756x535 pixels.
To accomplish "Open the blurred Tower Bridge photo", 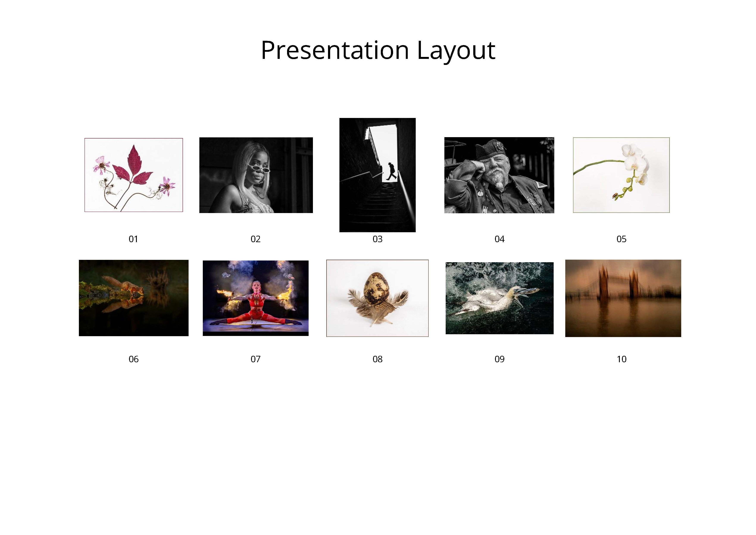I will pos(623,298).
